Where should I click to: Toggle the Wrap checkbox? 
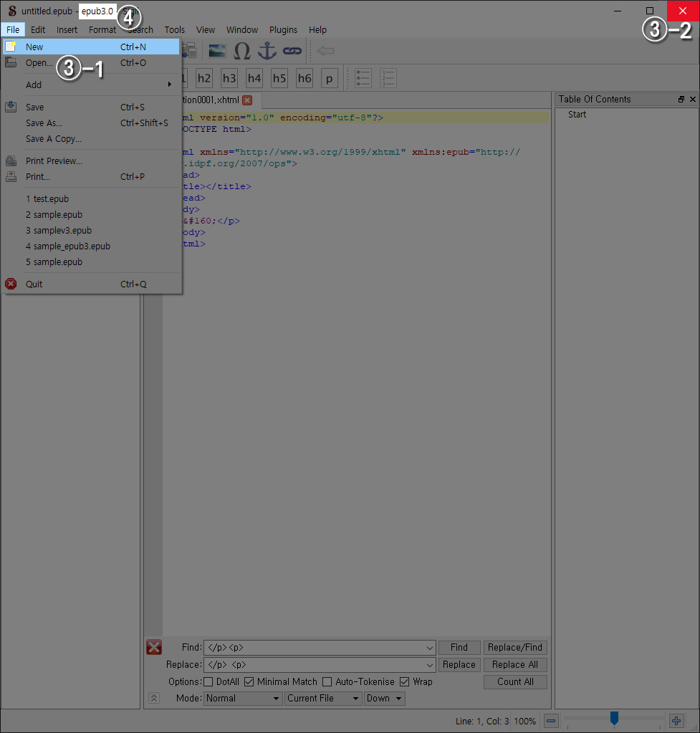[x=405, y=681]
